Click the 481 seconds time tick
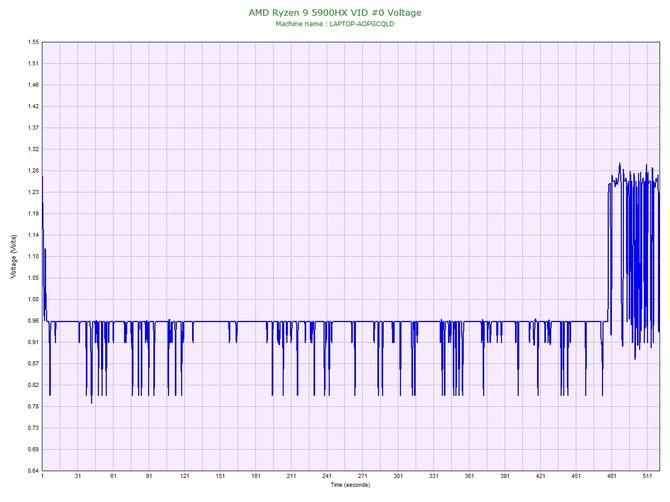 pos(611,476)
